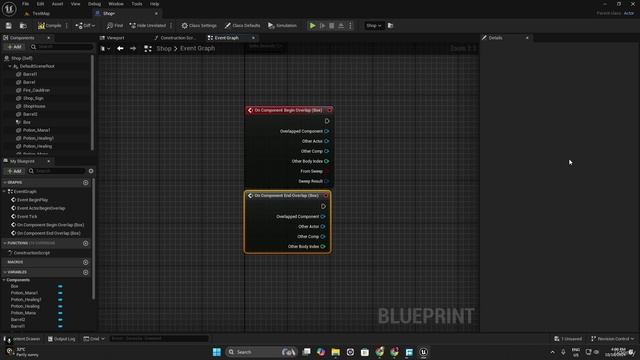Start Simulation mode

tap(282, 26)
